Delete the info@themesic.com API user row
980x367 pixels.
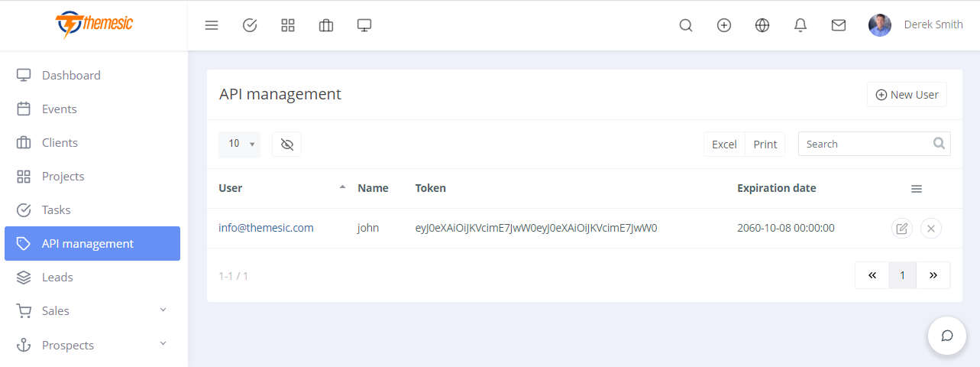click(931, 228)
